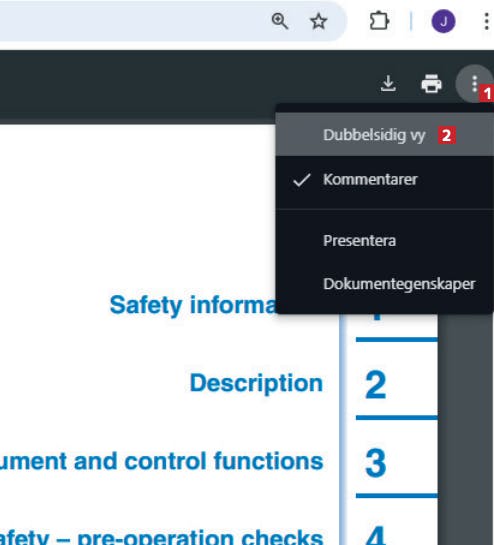Bookmark this page with the star icon
494x545 pixels.
coord(318,22)
